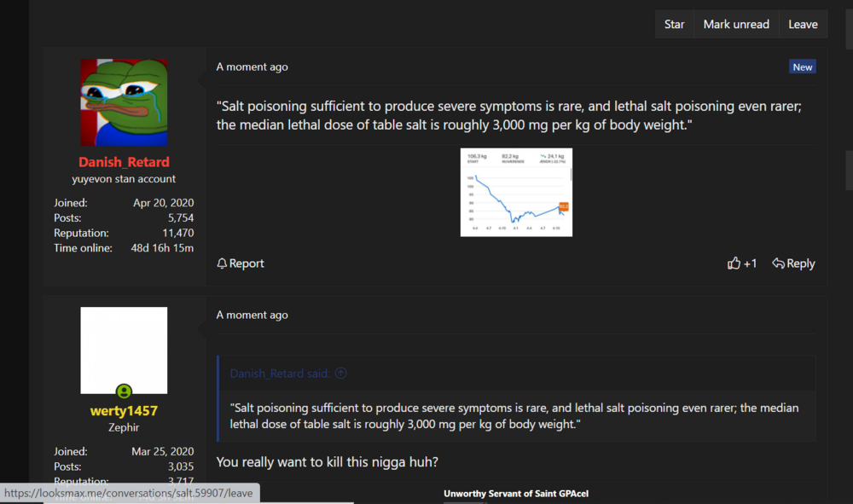Screen dimensions: 853x504
Task: Jump to quoted post via up-arrow icon
Action: (x=341, y=373)
